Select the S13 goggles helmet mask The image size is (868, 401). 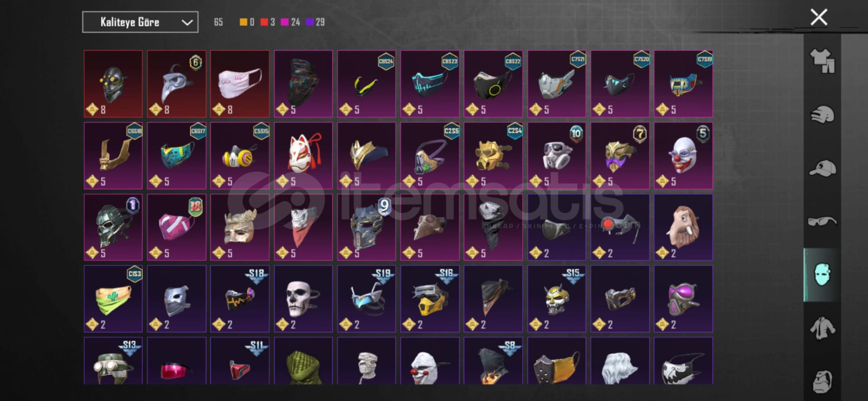113,361
